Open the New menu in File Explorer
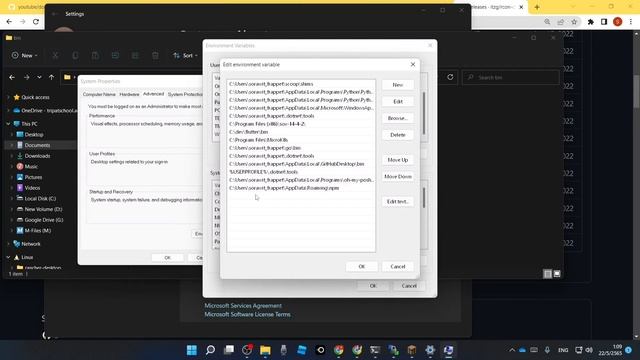This screenshot has width=640, height=360. pos(24,56)
